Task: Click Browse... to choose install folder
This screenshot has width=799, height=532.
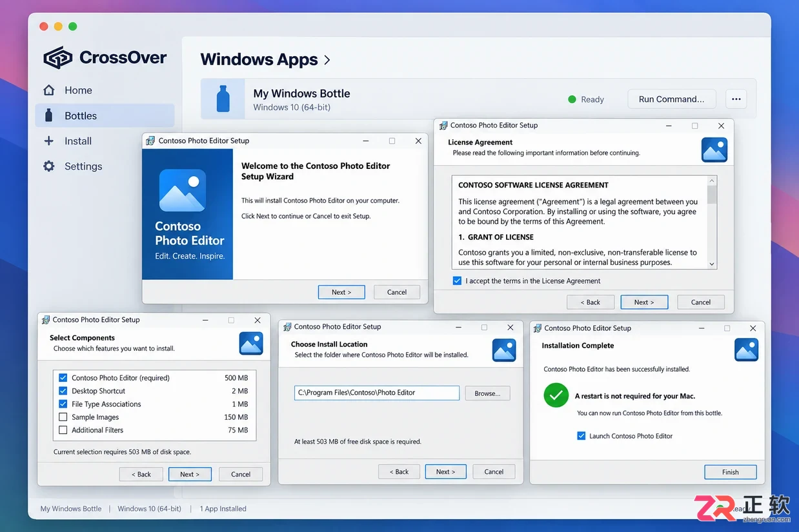Action: (487, 393)
